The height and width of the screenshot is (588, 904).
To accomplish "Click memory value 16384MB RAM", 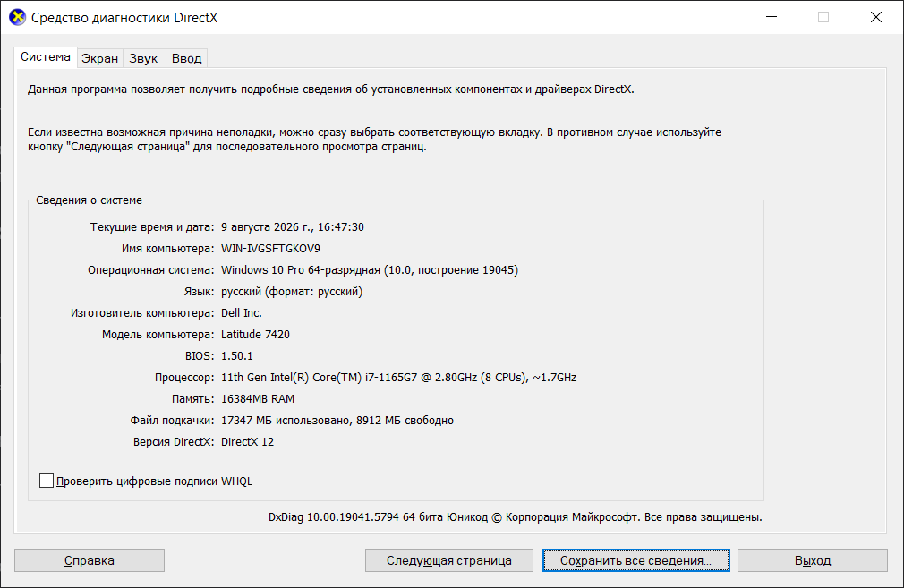I will [258, 399].
